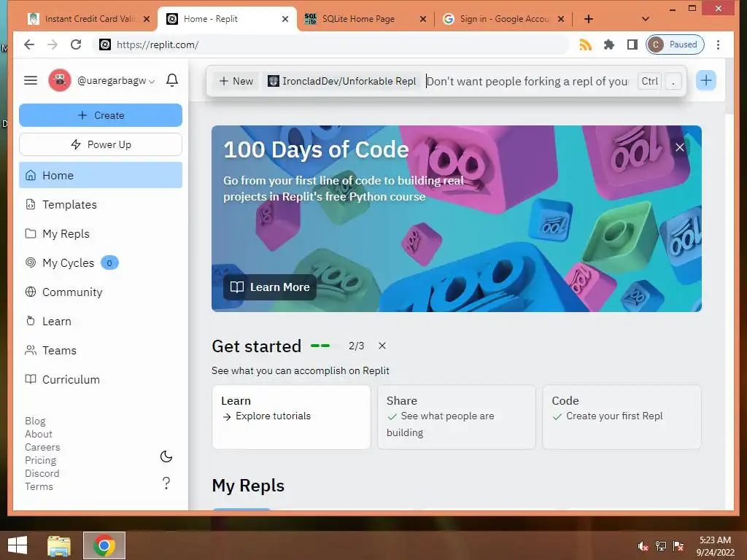Click the blue Create button
Screen dimensions: 747x560
101,115
